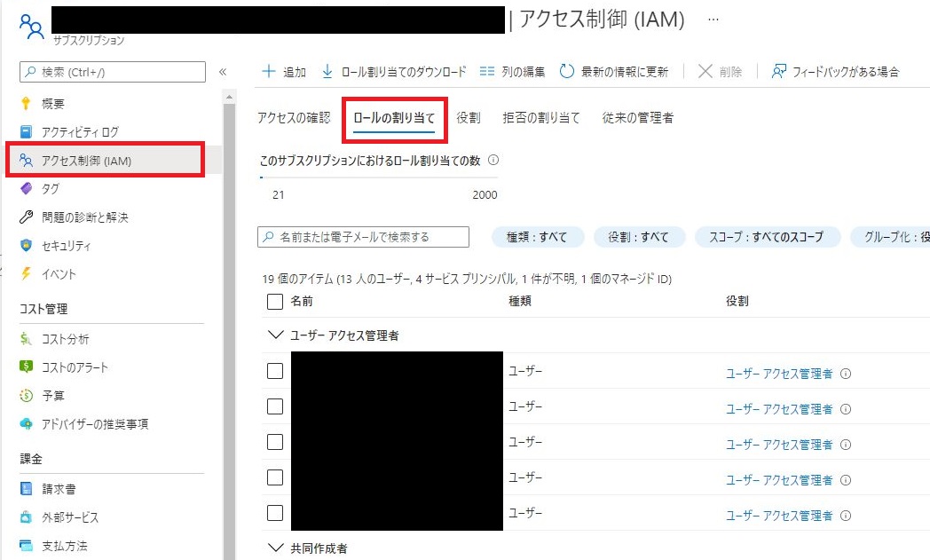This screenshot has height=560, width=930.
Task: Open the 拒否の割り当て tab
Action: coord(541,117)
